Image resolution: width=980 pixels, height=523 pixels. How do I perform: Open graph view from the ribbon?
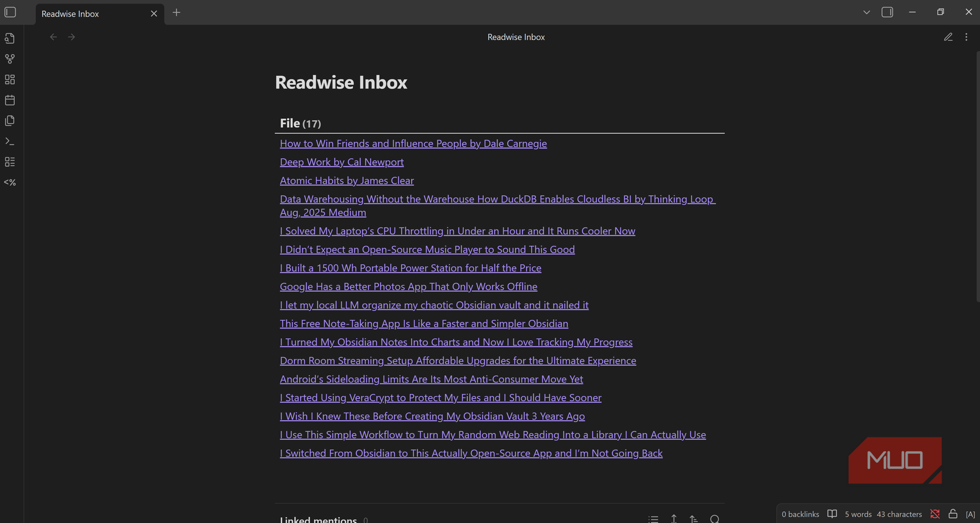[10, 59]
